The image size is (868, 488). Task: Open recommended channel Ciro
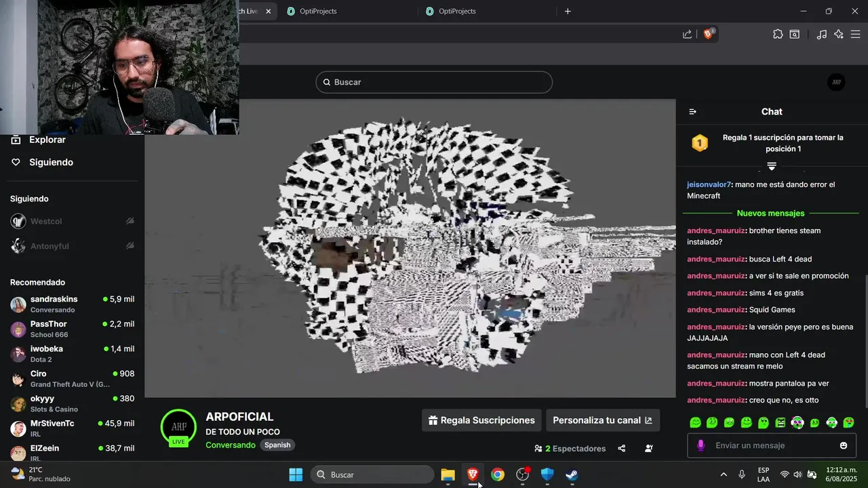[72, 379]
